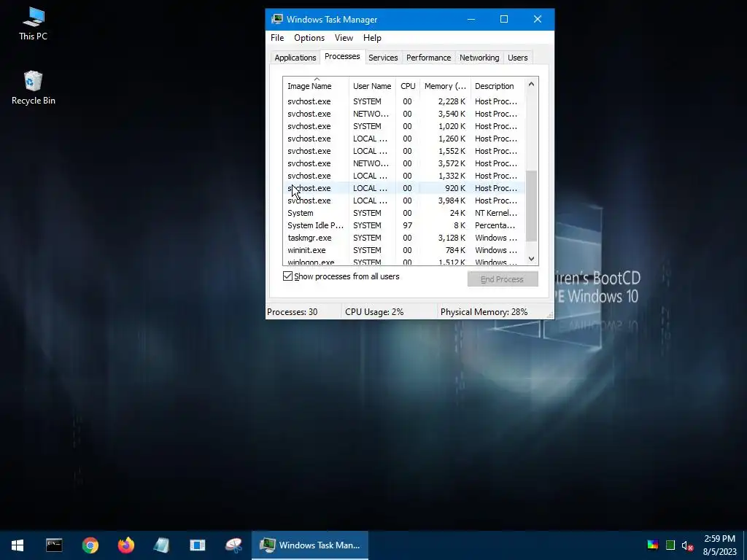The height and width of the screenshot is (560, 747).
Task: Open the notepad icon on the taskbar
Action: (x=161, y=545)
